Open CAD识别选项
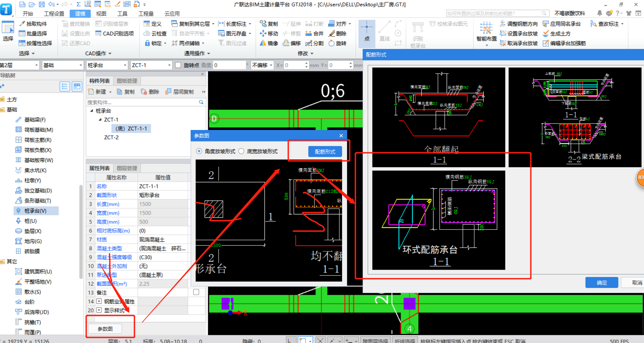Viewport: 644px width, 343px height. [115, 33]
